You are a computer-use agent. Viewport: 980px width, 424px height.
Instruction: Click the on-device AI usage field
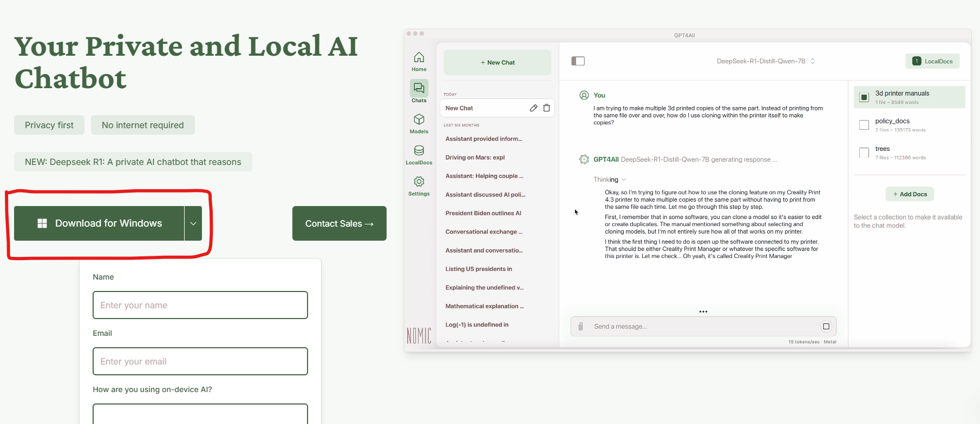coord(200,414)
